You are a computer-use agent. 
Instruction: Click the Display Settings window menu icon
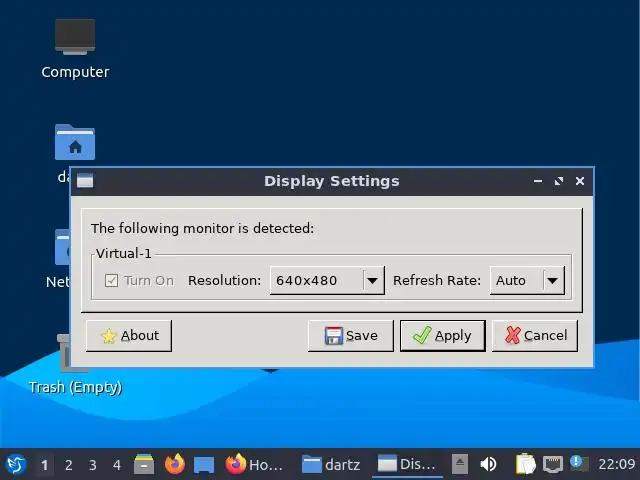pos(85,180)
